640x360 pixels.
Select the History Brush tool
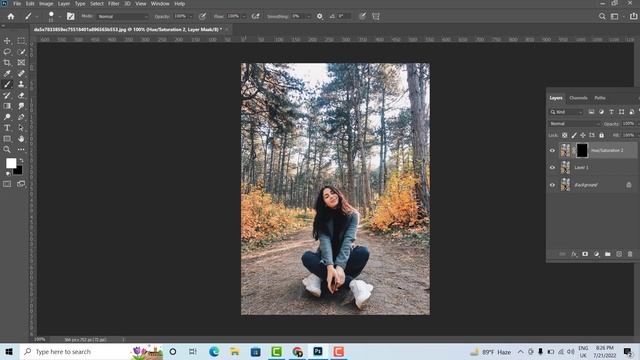(x=7, y=95)
